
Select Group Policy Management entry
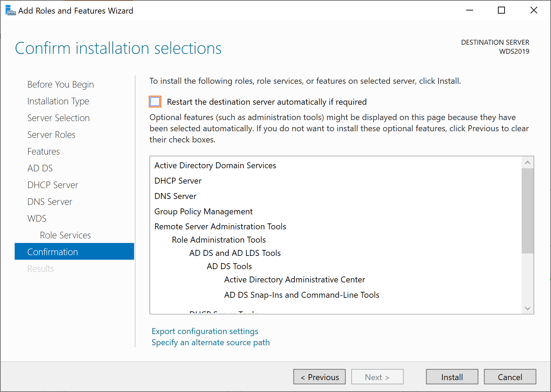pos(204,212)
